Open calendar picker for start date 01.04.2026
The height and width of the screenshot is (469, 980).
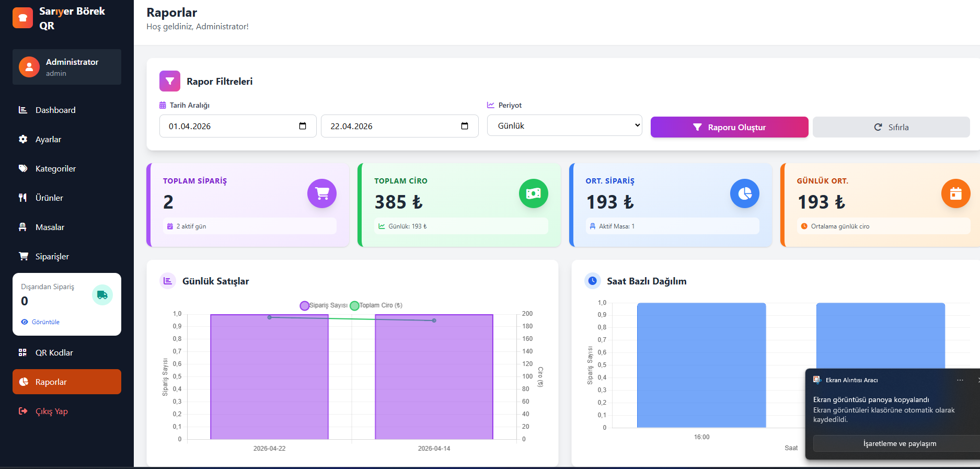click(303, 126)
